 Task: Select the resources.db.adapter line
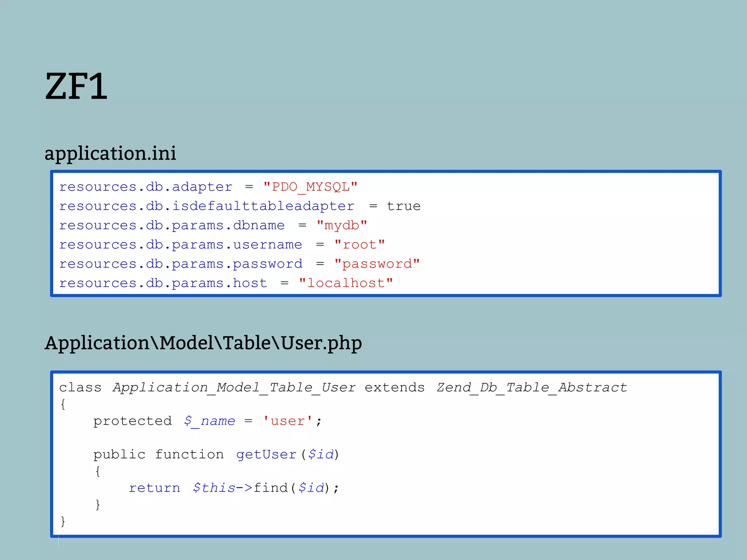(x=208, y=187)
